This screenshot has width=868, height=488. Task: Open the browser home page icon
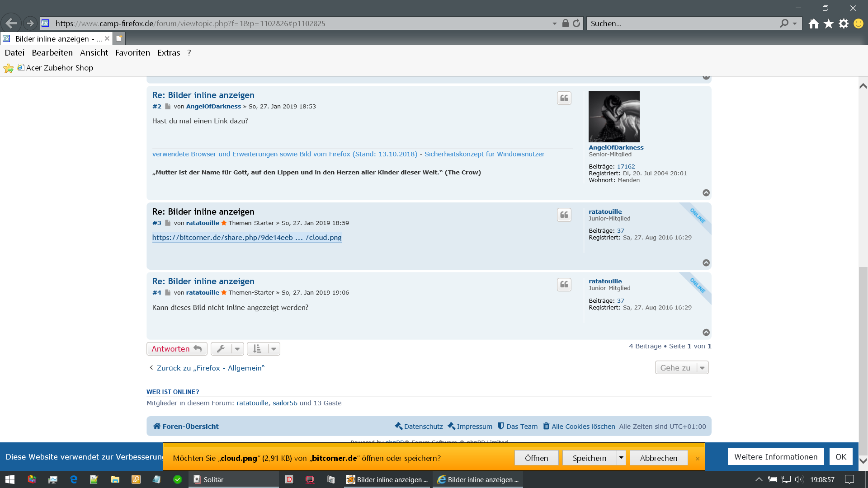(813, 23)
